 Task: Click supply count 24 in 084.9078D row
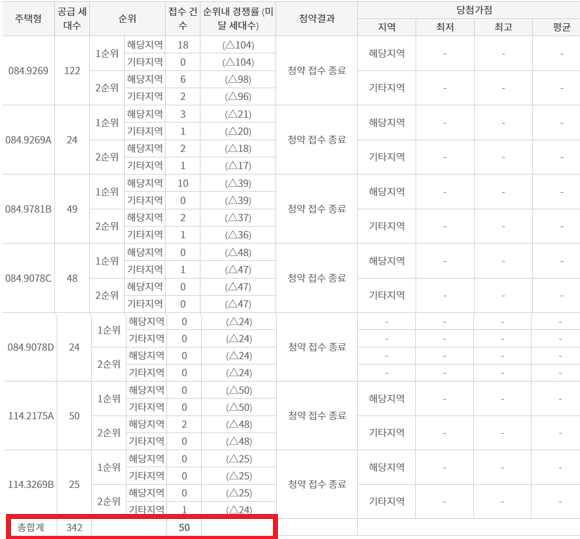[x=74, y=347]
